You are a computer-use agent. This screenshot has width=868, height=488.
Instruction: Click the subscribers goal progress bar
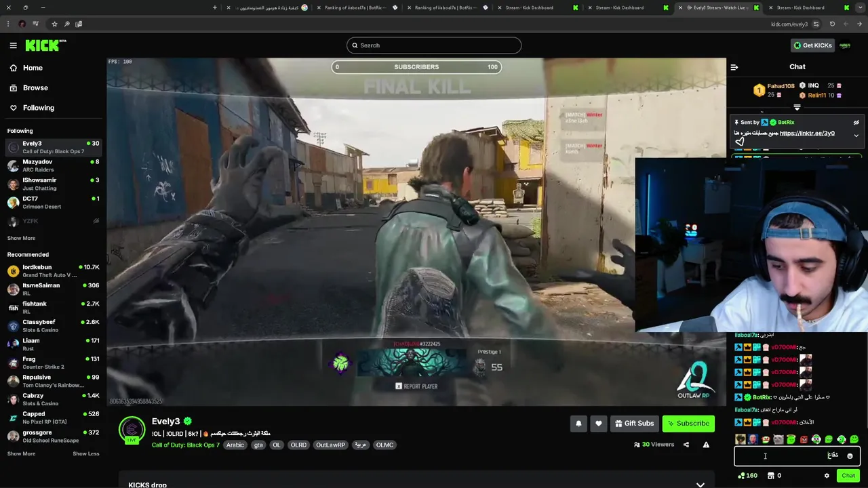tap(416, 67)
